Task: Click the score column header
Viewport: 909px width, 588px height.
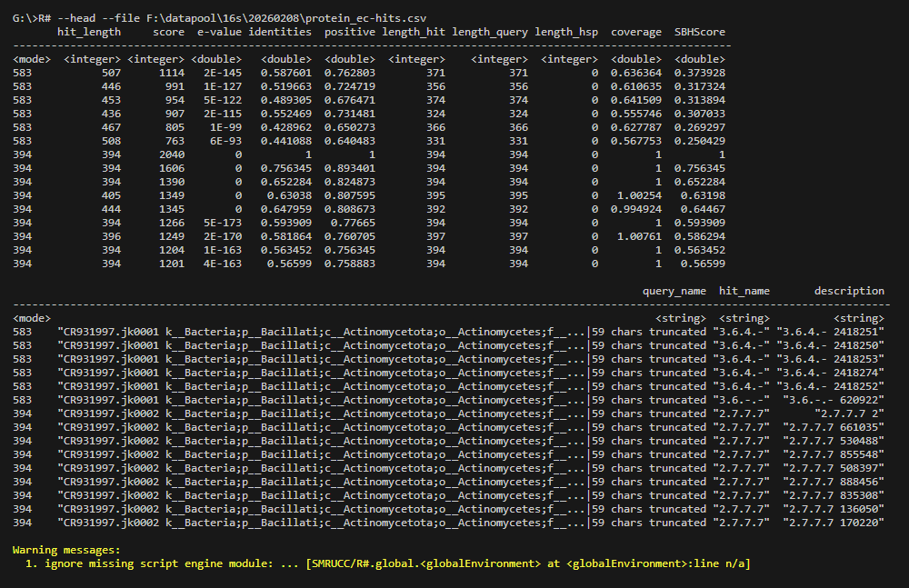Action: [168, 32]
